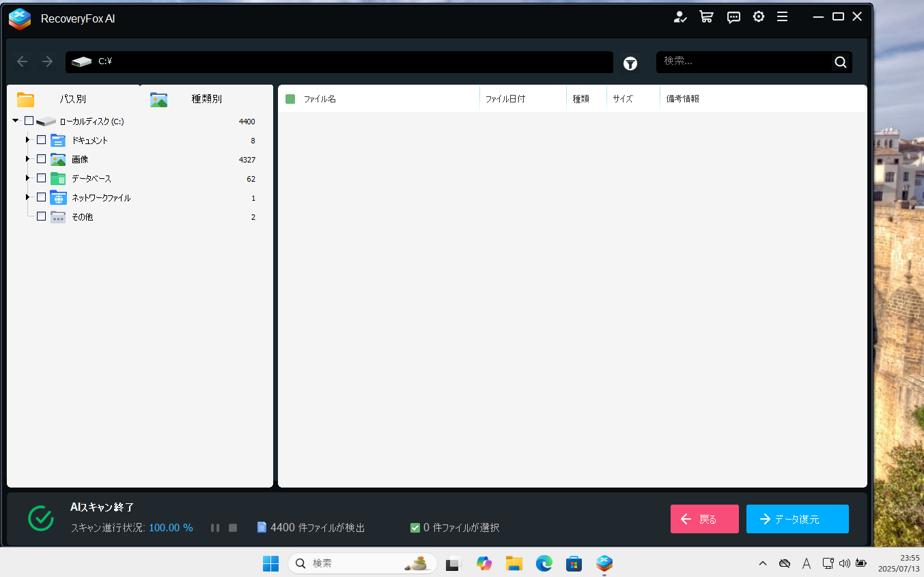Toggle the select-all checkbox beside ファイル名
The height and width of the screenshot is (577, 924).
point(290,99)
